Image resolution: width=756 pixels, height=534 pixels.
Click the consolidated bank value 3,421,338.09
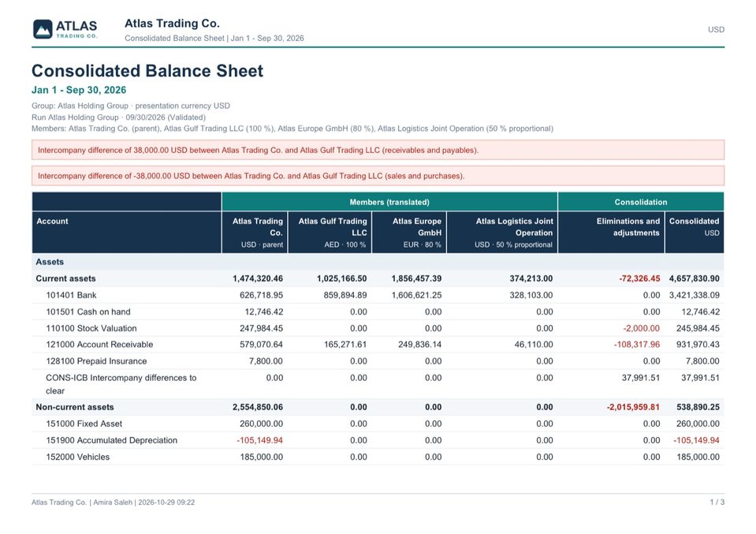[695, 295]
